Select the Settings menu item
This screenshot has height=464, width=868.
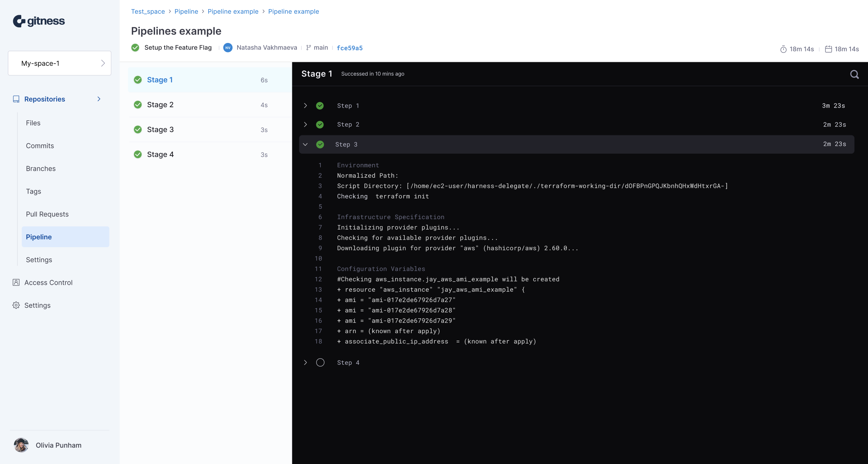(39, 259)
